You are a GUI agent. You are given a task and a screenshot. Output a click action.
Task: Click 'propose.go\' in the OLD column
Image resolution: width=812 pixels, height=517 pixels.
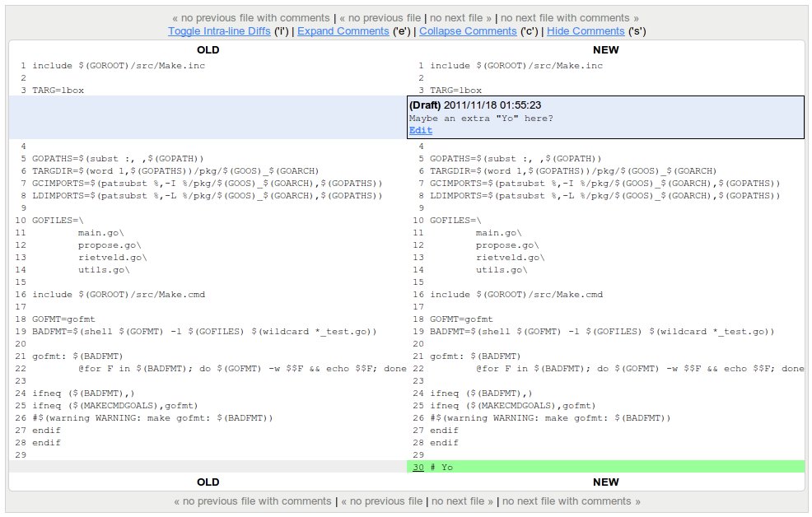click(x=110, y=246)
